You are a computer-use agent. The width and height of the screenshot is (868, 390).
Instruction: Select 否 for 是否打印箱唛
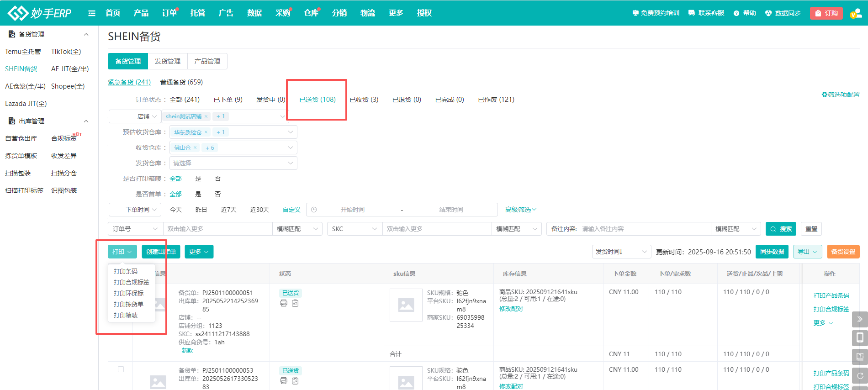click(218, 179)
